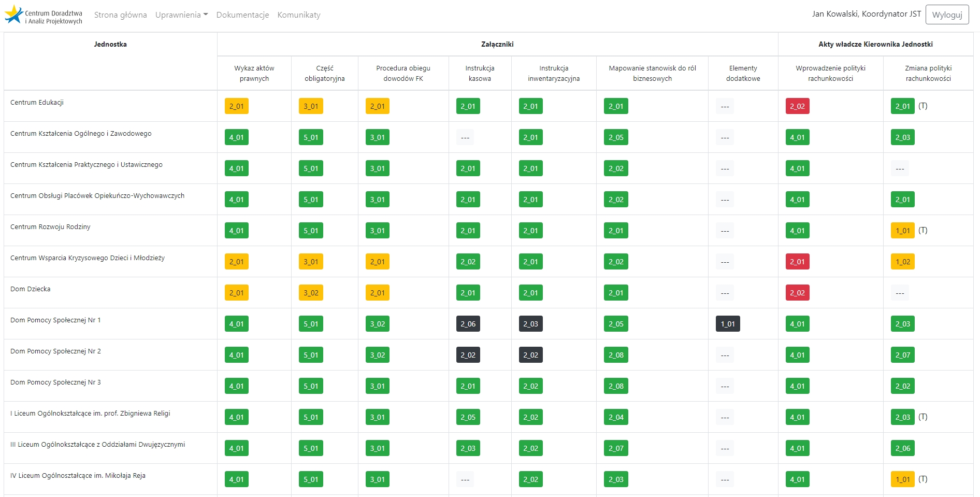Screen dimensions: 980x497
Task: Click the Wyloguj button
Action: pos(947,15)
